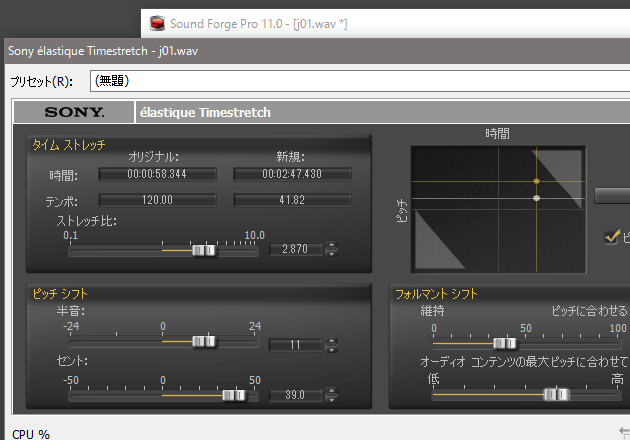
Task: Toggle the checkbox beside the time-pitch graph
Action: [612, 237]
